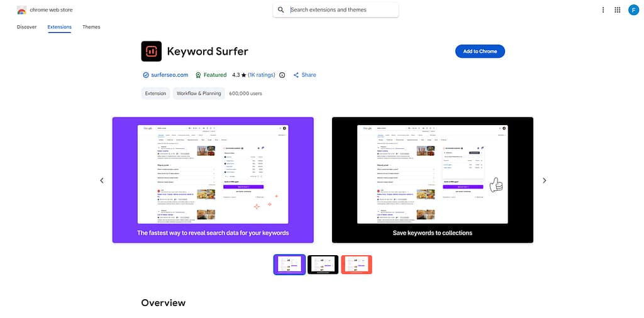Select the orange-red screenshot thumbnail
This screenshot has width=644, height=318.
coord(357,265)
